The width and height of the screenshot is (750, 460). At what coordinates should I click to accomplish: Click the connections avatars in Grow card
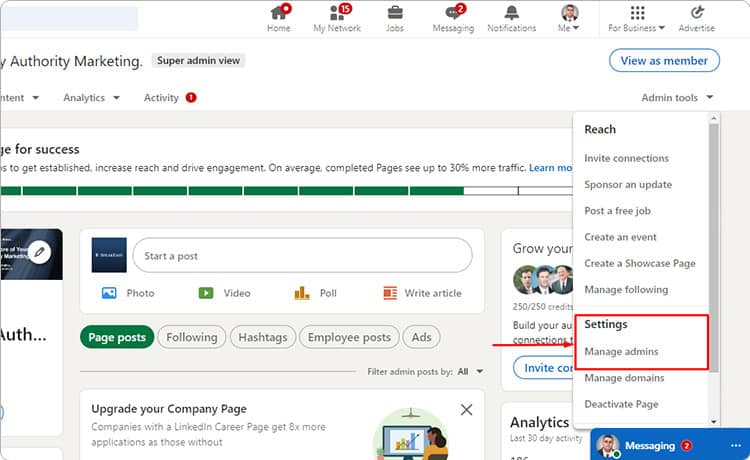pos(543,280)
